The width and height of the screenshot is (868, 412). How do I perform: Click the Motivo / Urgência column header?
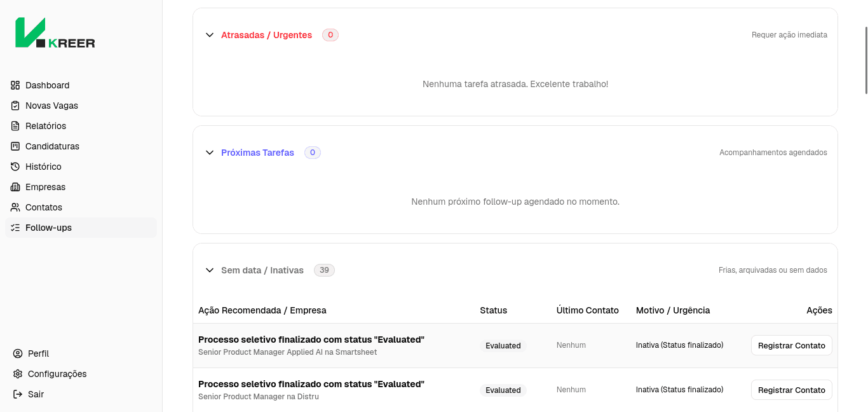click(x=673, y=310)
